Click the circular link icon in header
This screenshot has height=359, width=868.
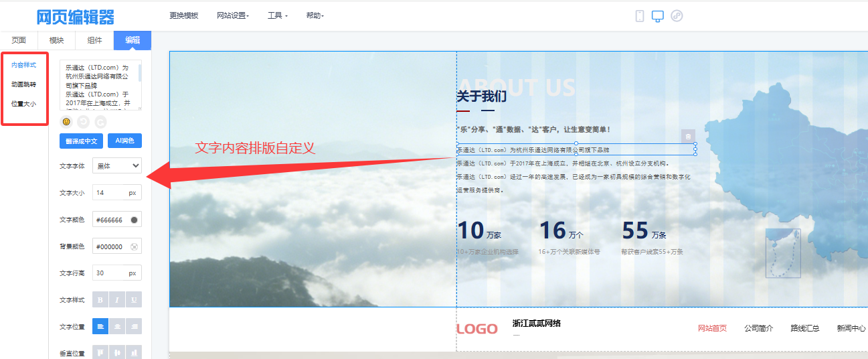pyautogui.click(x=677, y=15)
